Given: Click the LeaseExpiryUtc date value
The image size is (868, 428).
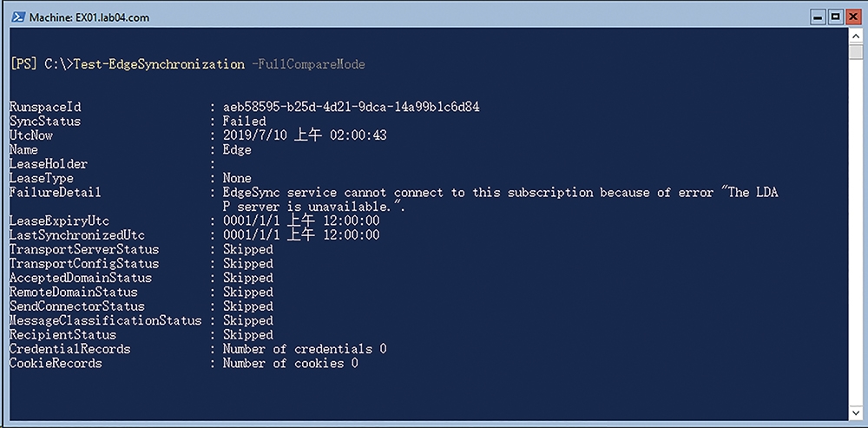Looking at the screenshot, I should 301,221.
